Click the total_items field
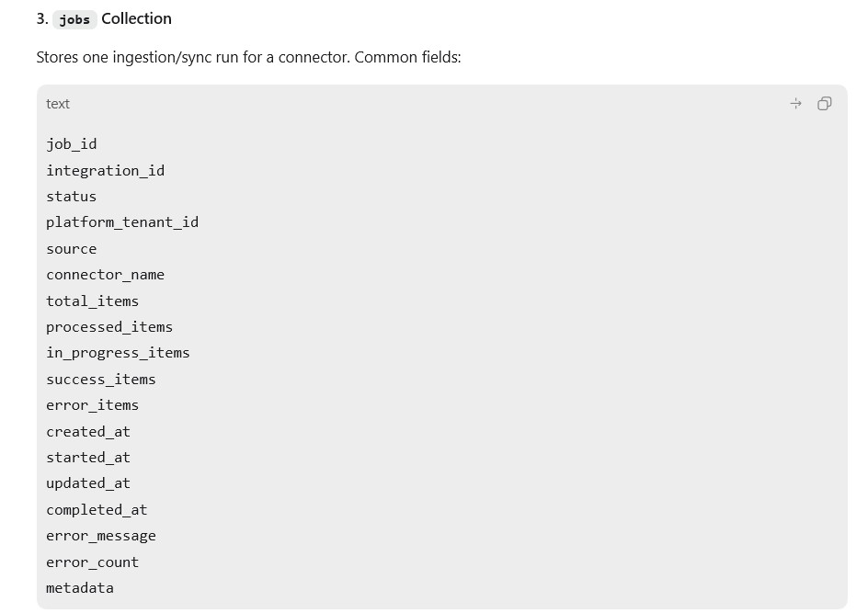868x613 pixels. click(x=93, y=301)
